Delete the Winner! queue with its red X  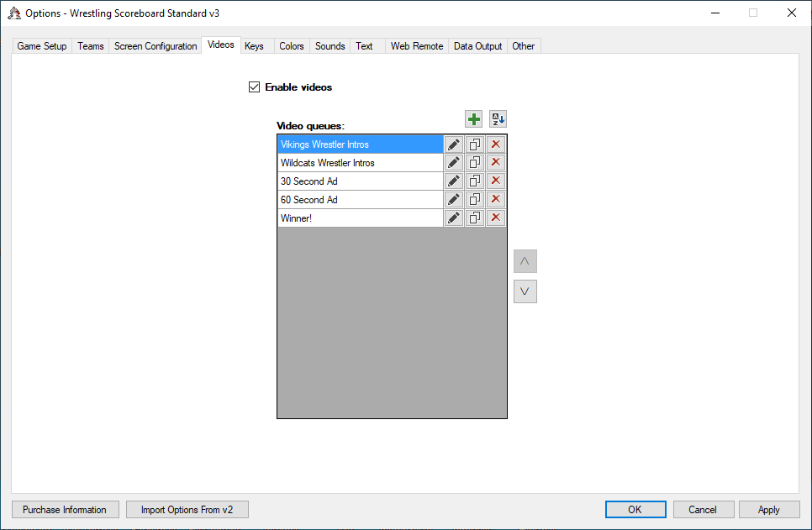[x=496, y=218]
